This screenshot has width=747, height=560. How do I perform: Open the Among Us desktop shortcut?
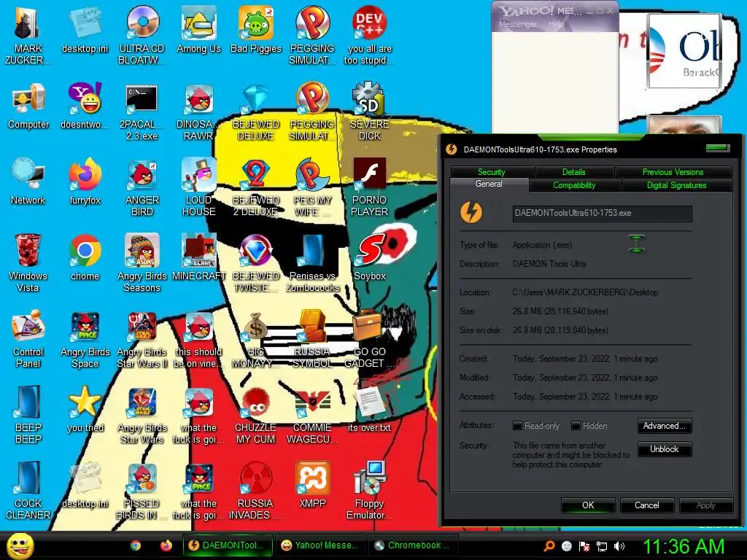tap(198, 29)
